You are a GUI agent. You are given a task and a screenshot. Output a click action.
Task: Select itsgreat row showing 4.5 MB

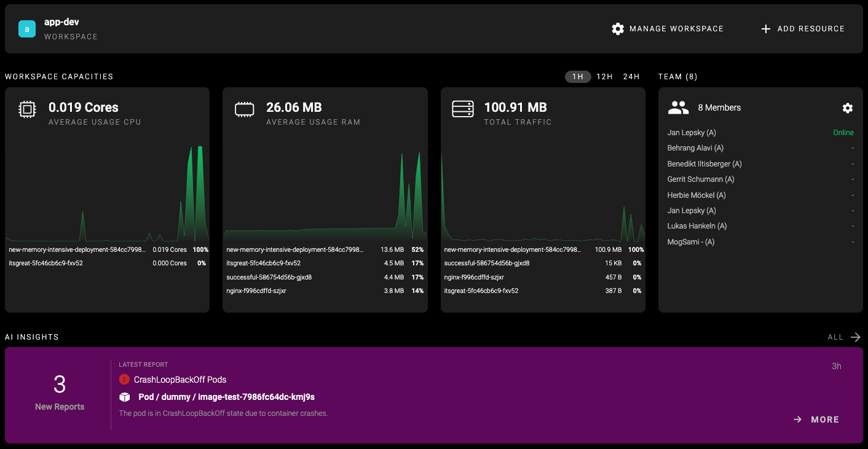(325, 264)
